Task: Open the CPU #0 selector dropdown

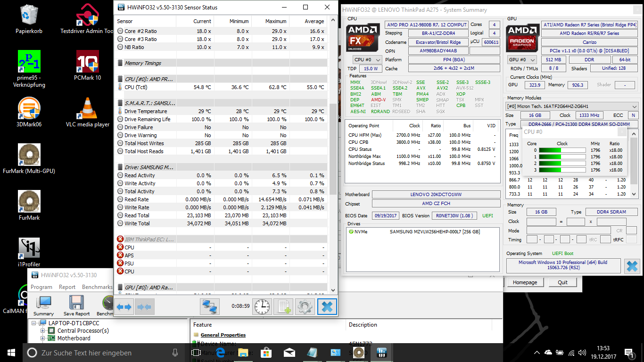Action: pyautogui.click(x=367, y=60)
